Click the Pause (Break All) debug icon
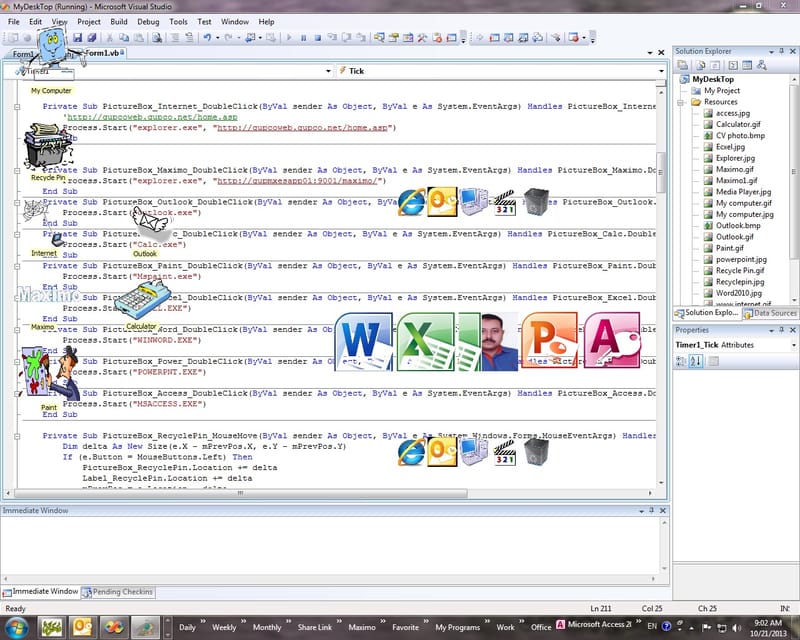 (304, 37)
